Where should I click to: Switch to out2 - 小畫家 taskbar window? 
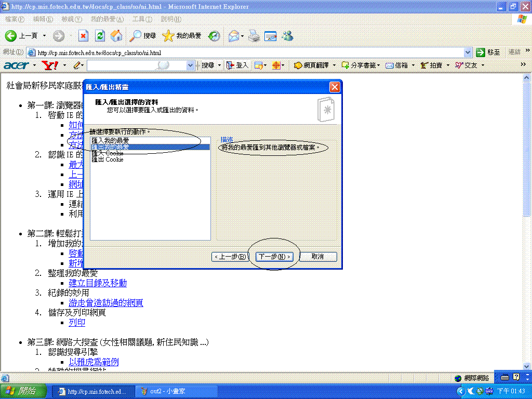(166, 391)
